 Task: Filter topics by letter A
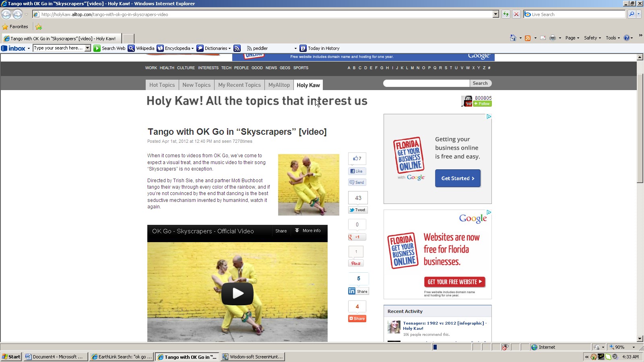(349, 68)
